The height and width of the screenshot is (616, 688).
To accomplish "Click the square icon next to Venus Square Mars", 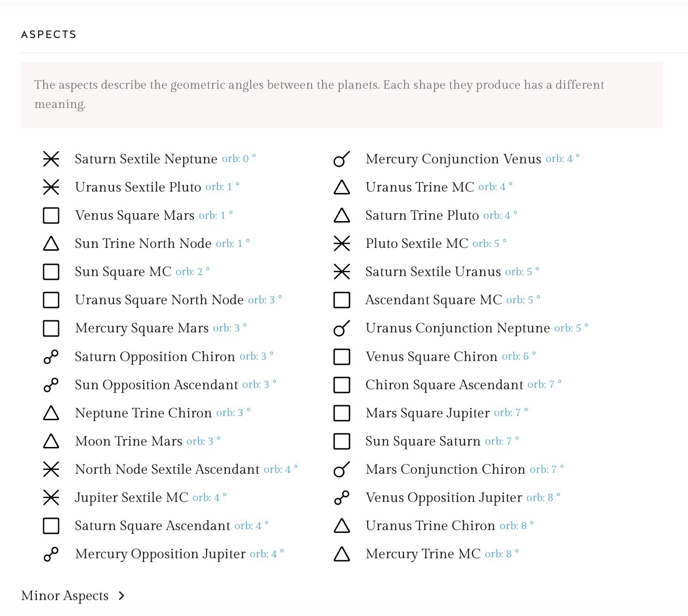I will point(51,216).
